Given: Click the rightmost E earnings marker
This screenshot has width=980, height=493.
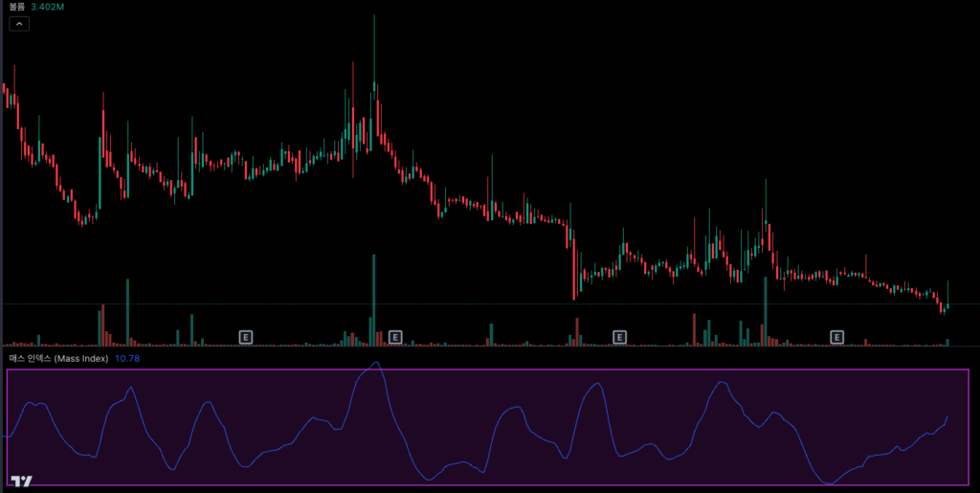Looking at the screenshot, I should (x=837, y=337).
